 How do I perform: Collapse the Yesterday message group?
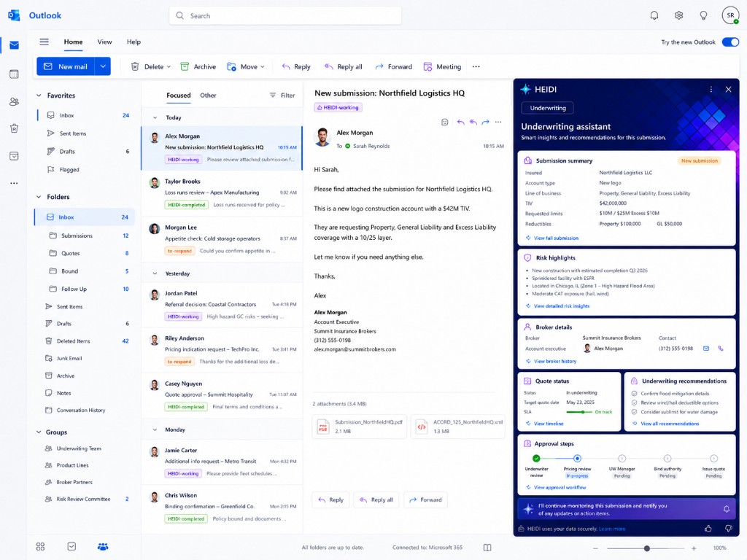point(155,273)
